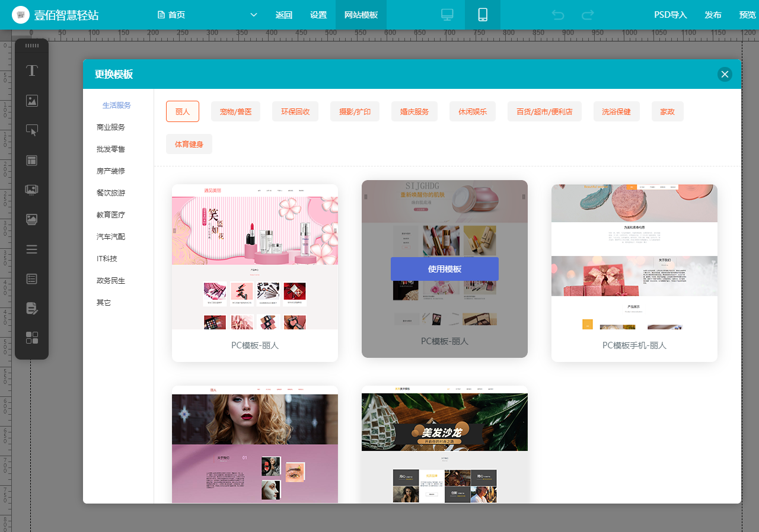Image resolution: width=759 pixels, height=532 pixels.
Task: Select the image carousel tool icon
Action: 32,190
